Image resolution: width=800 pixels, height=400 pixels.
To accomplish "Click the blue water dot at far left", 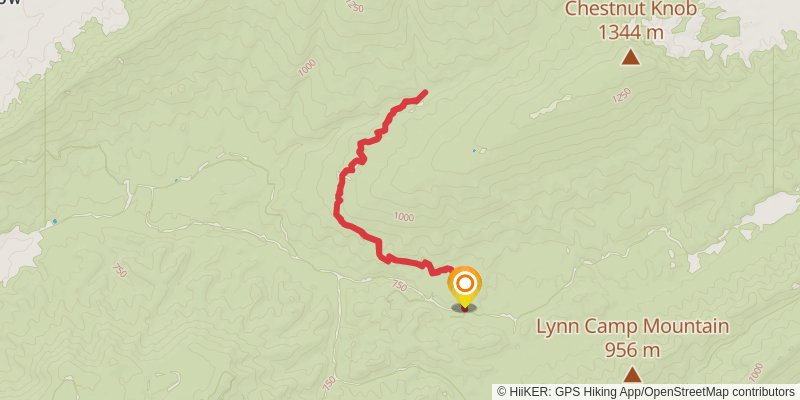I will [x=55, y=221].
